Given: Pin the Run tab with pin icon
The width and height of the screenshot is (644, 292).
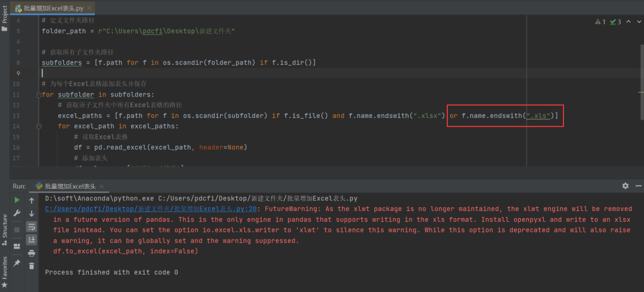Looking at the screenshot, I should coord(17,263).
